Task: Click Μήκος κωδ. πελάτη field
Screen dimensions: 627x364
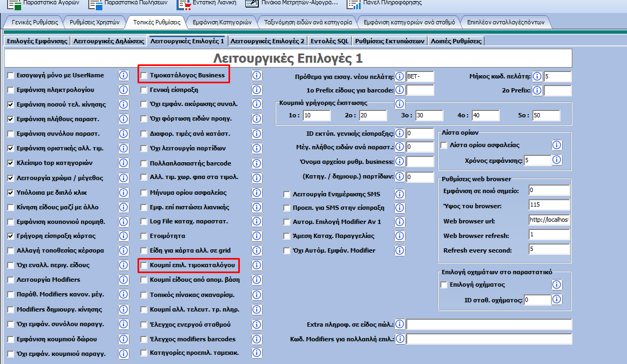Action: [557, 76]
